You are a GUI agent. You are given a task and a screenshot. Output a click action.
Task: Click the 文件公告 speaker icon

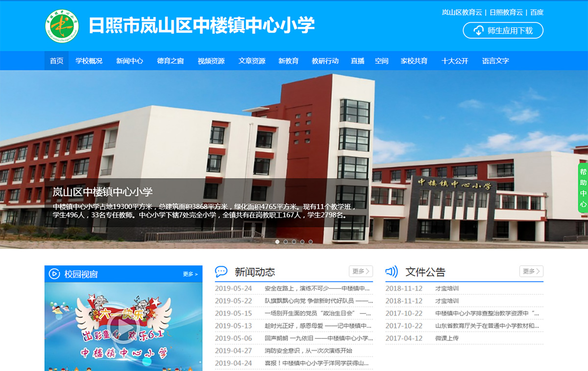click(392, 272)
